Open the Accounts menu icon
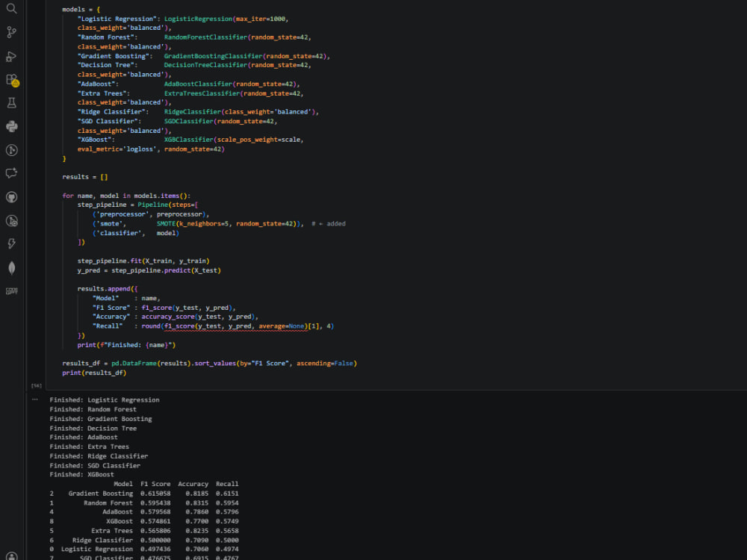 (x=11, y=556)
